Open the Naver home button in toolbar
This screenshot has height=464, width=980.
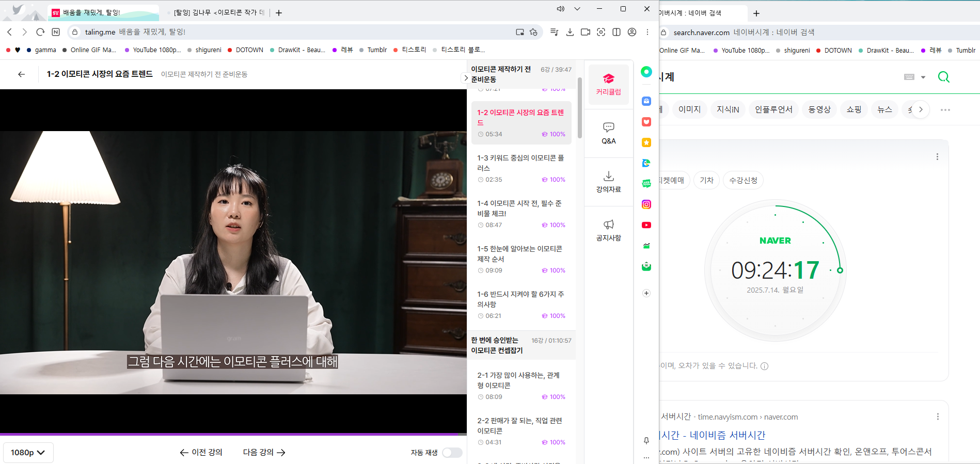pyautogui.click(x=56, y=32)
